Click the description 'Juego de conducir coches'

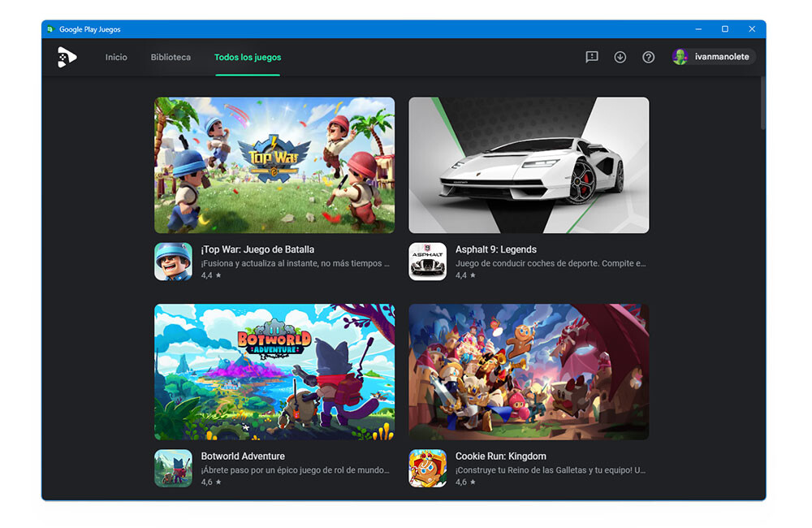[551, 263]
